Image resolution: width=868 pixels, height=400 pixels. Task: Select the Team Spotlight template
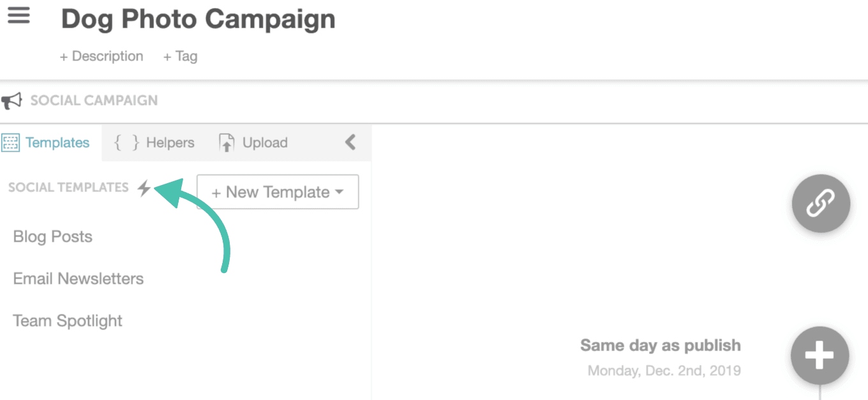[68, 321]
